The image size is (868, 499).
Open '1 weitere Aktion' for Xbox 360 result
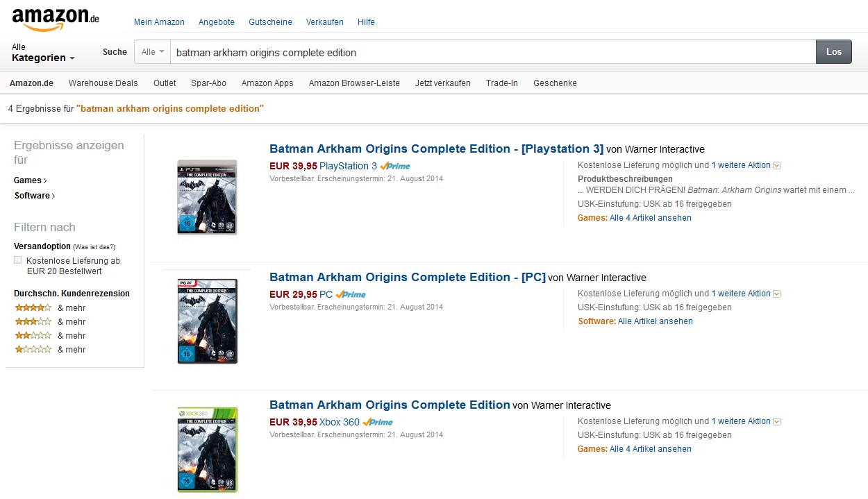click(x=741, y=421)
